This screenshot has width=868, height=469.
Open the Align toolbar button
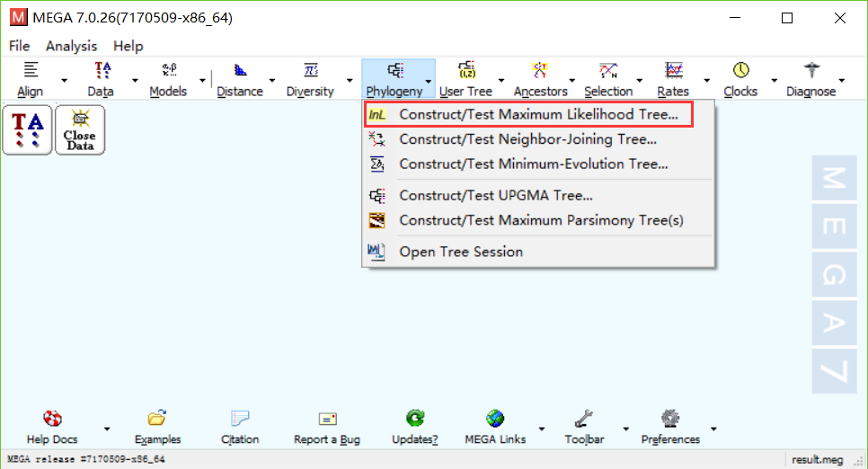31,79
